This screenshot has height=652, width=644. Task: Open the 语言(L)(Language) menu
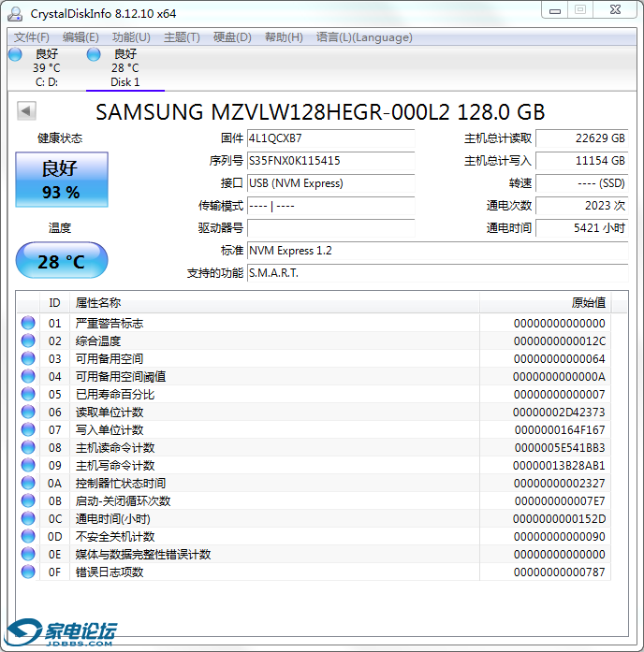click(x=364, y=37)
